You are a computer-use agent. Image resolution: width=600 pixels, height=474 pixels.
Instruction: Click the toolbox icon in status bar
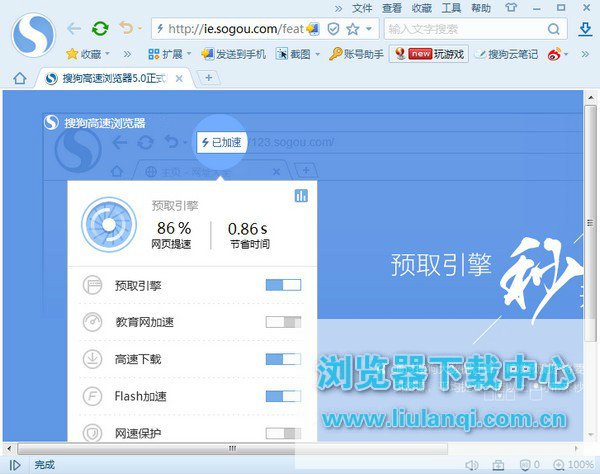point(498,465)
